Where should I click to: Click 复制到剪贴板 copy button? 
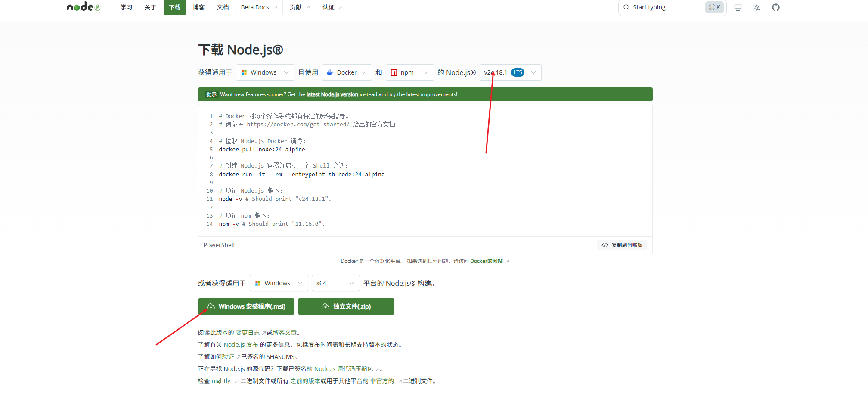tap(622, 245)
